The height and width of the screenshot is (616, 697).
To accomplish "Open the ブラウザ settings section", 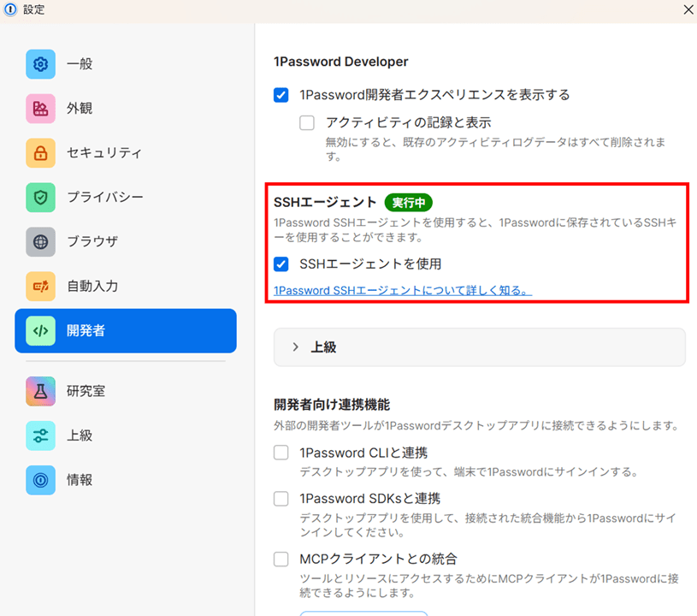I will click(x=126, y=242).
